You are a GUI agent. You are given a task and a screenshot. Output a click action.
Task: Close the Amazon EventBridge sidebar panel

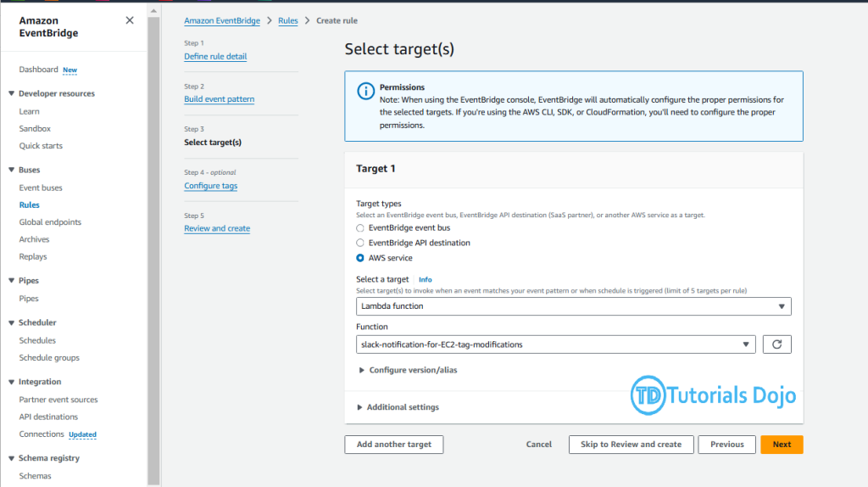tap(130, 20)
